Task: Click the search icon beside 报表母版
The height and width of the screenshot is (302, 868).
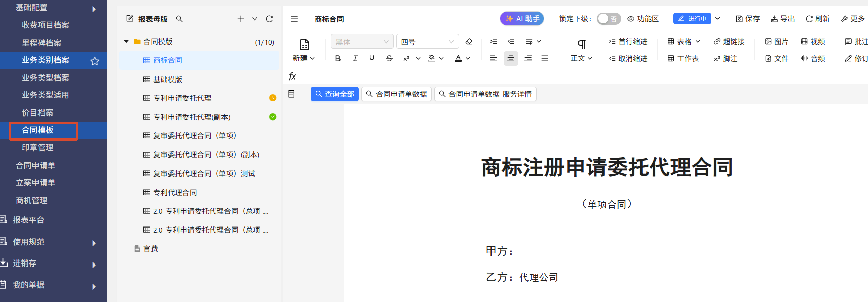Action: pyautogui.click(x=179, y=19)
